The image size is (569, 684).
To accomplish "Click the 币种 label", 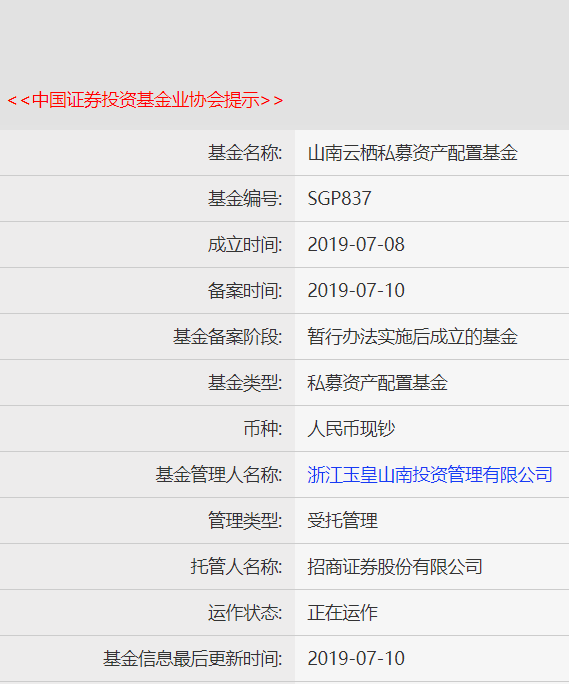I will [x=263, y=429].
